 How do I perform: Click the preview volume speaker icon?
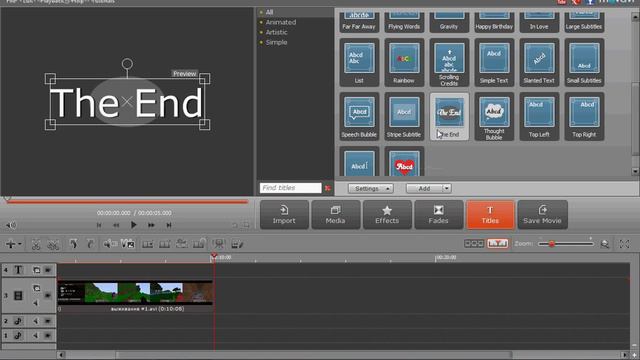(11, 225)
